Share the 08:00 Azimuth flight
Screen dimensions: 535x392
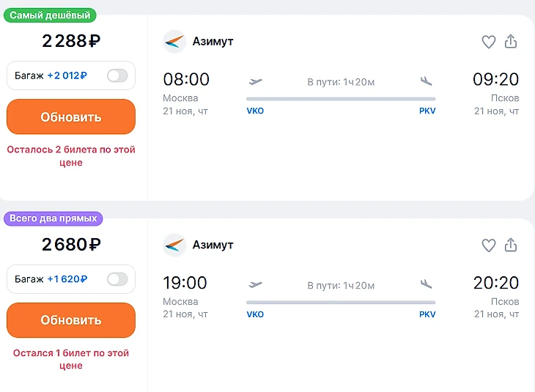pyautogui.click(x=512, y=42)
